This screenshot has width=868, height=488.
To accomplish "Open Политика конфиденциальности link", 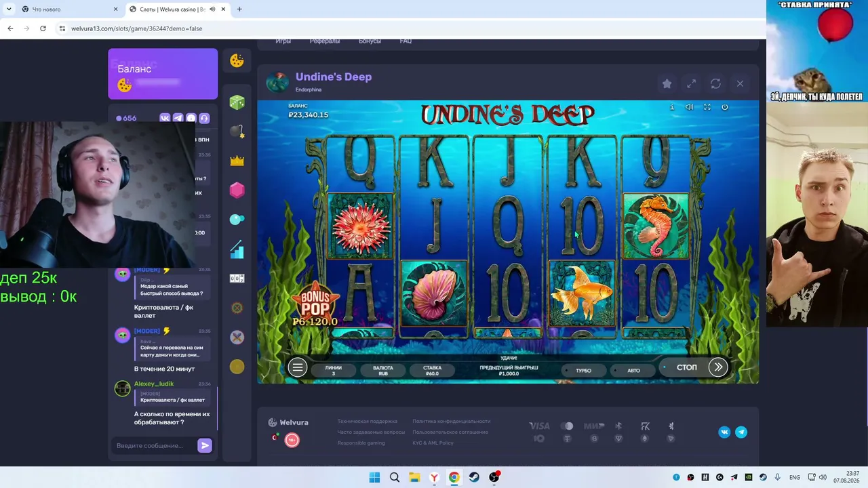I will coord(451,422).
